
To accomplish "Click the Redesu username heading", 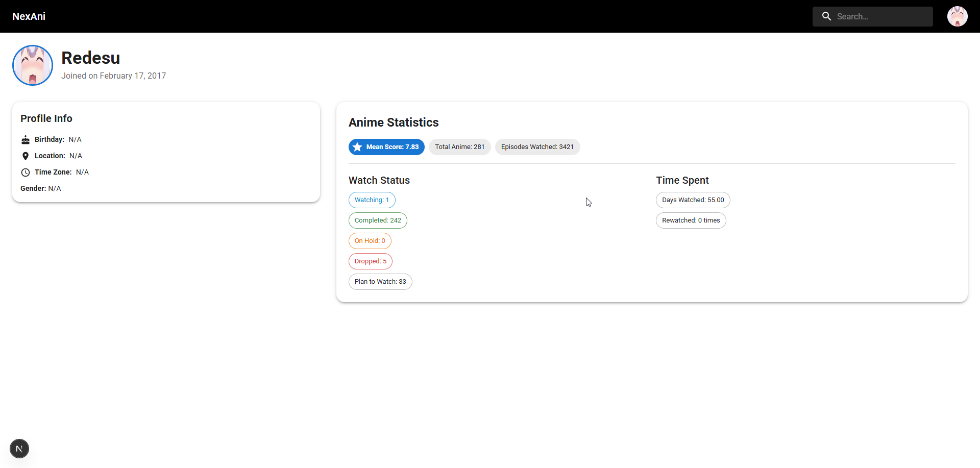I will coord(91,58).
